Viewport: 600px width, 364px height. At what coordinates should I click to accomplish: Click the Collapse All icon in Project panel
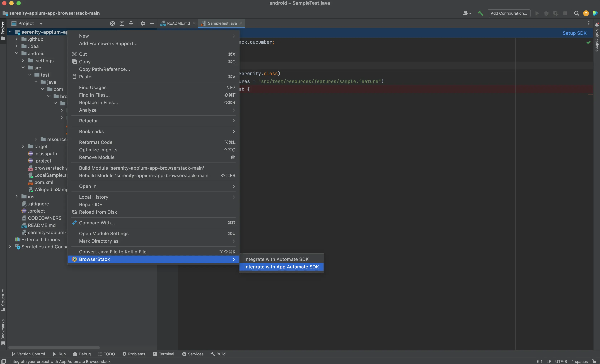pos(131,23)
